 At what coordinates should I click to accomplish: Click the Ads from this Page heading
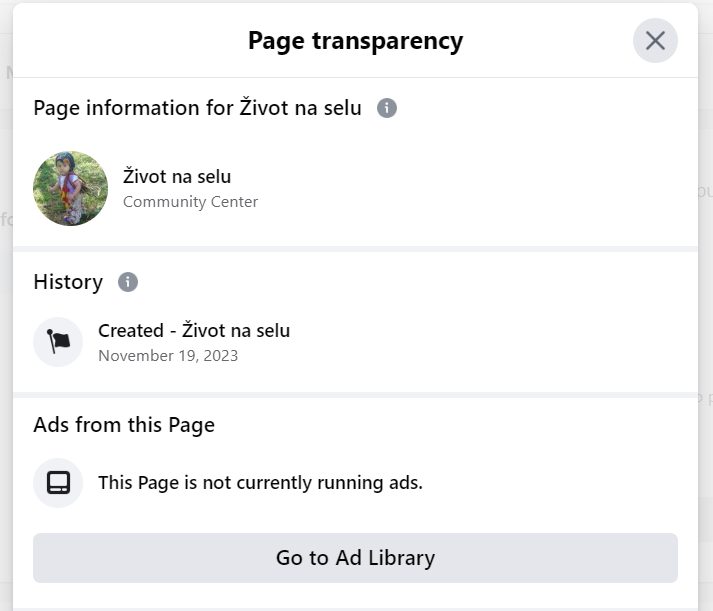(124, 425)
